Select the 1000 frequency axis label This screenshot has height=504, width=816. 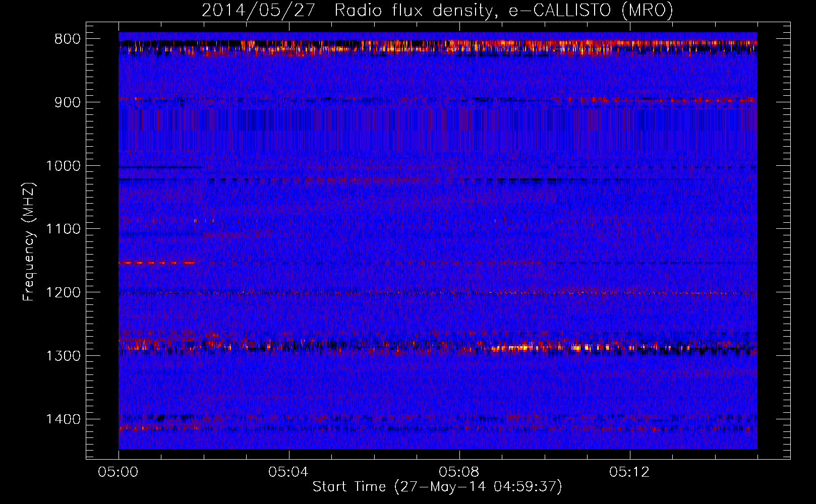(x=63, y=166)
